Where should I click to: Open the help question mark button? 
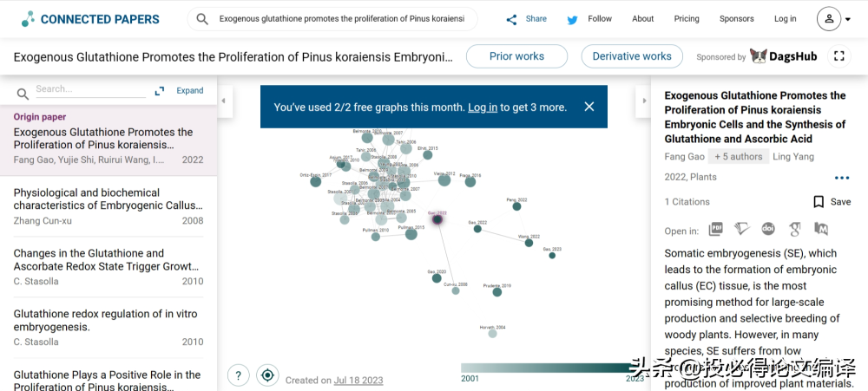point(239,375)
